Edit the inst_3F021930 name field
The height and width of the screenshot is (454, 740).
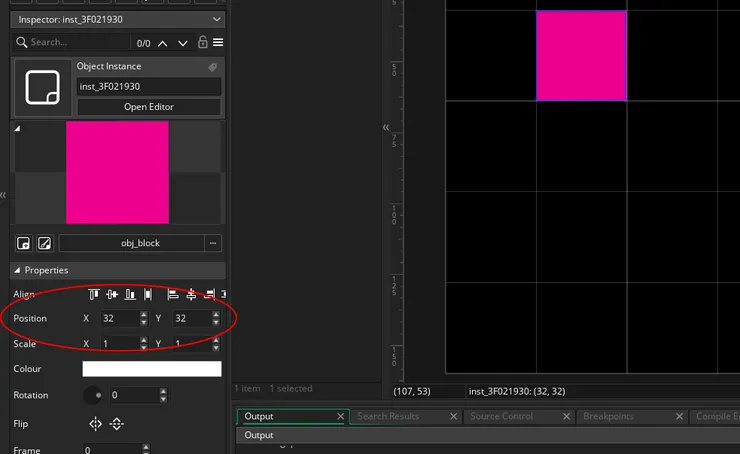point(149,86)
